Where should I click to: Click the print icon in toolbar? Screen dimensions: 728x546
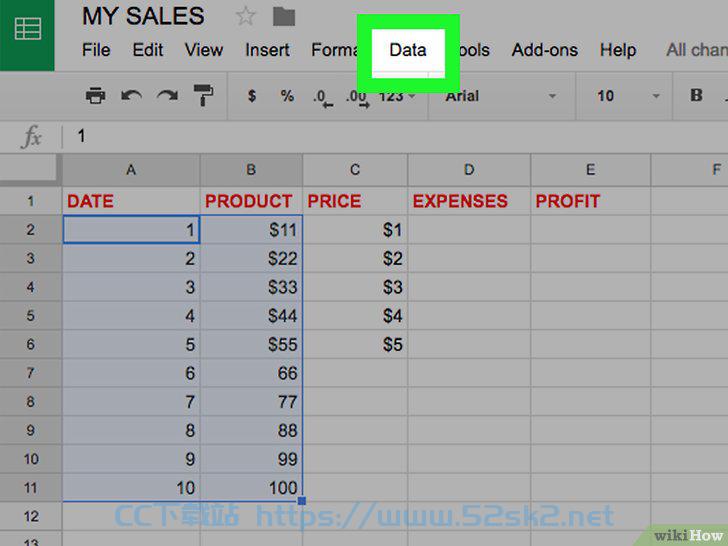tap(96, 96)
